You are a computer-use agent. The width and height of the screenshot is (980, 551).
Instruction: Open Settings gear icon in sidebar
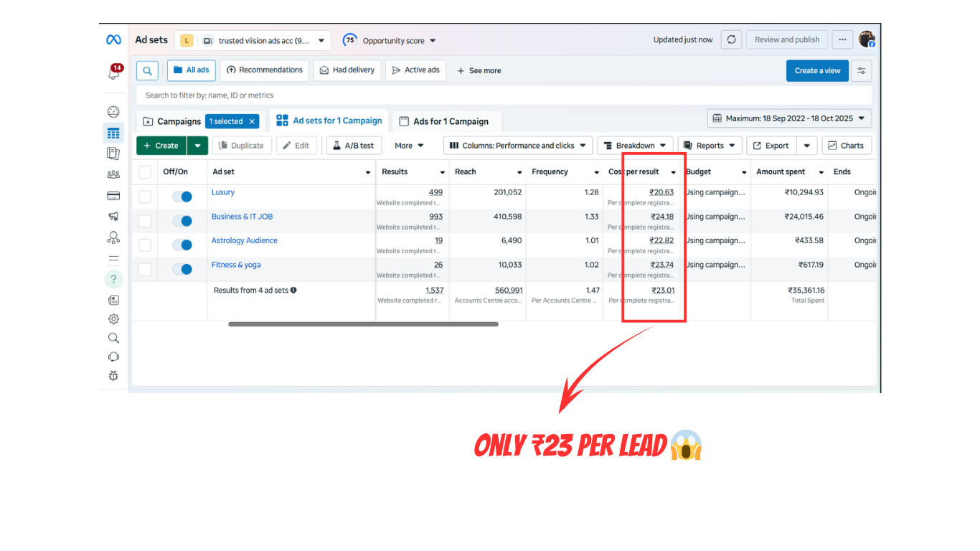point(113,319)
